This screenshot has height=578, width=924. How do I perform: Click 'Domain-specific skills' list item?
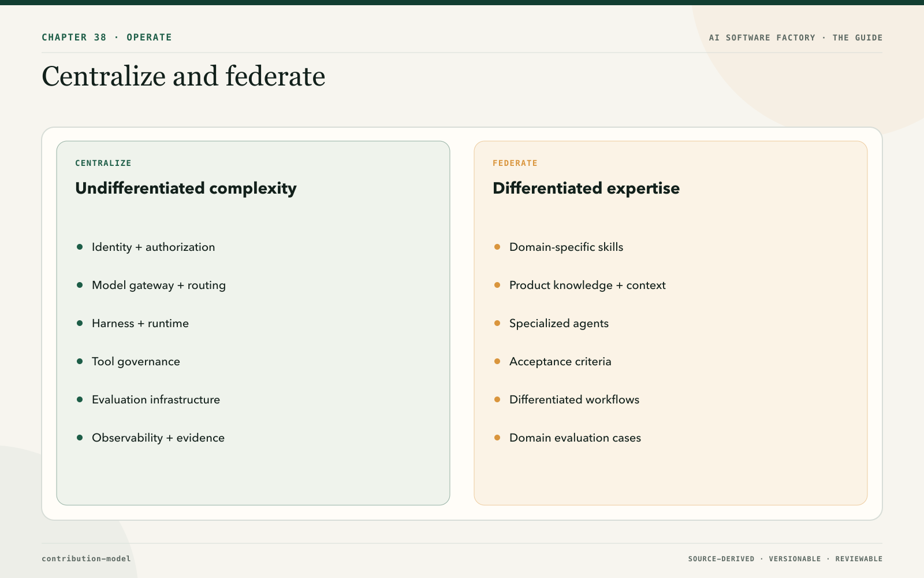tap(567, 247)
